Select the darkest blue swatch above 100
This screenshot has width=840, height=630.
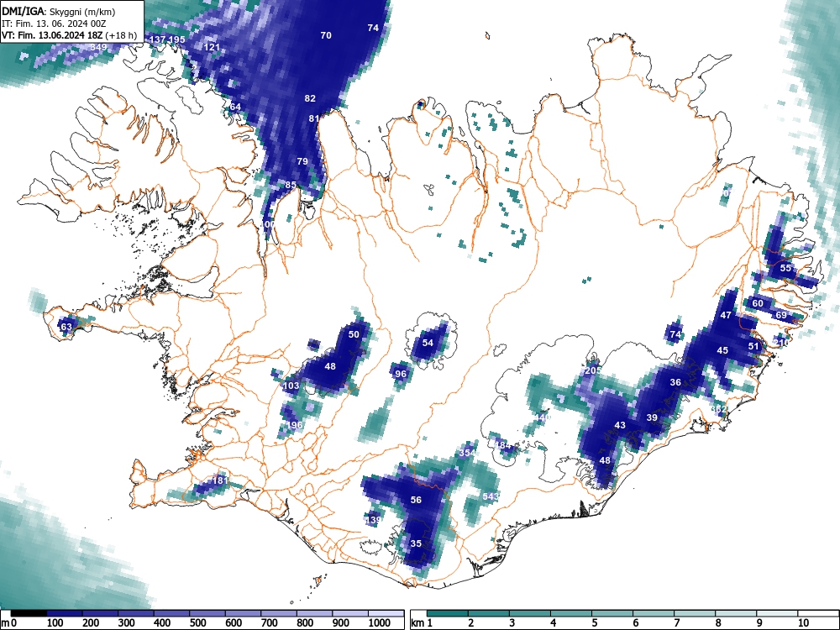(x=65, y=613)
